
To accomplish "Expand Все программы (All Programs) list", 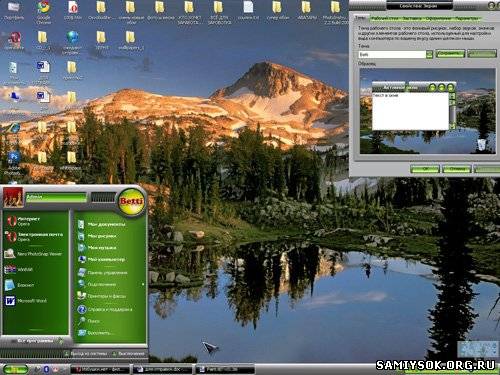I will (36, 341).
